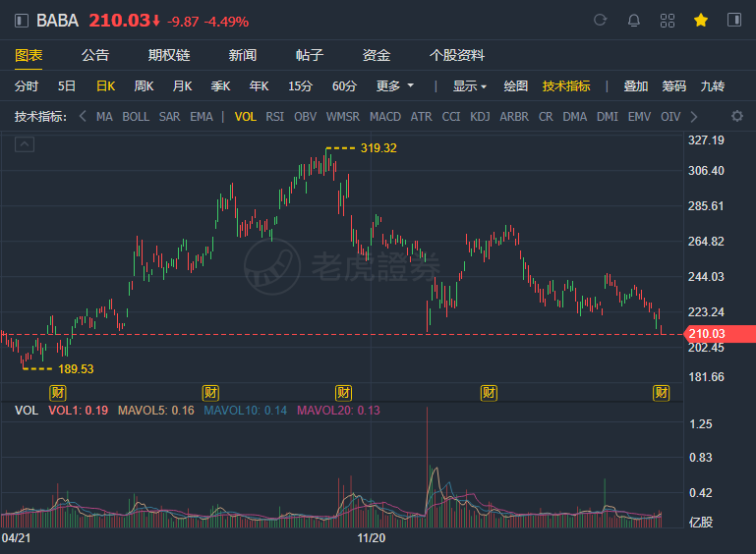756x554 pixels.
Task: Enable the EMA indicator
Action: tap(202, 117)
